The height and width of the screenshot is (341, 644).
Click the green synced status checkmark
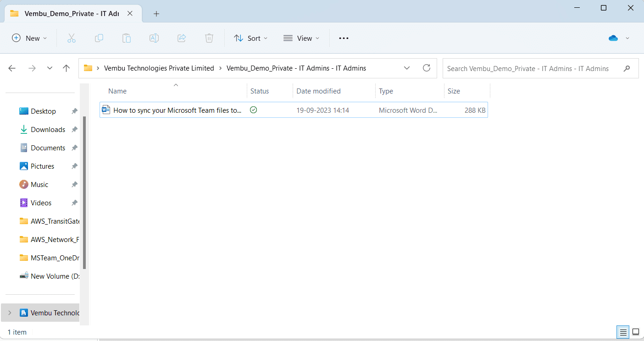point(253,110)
